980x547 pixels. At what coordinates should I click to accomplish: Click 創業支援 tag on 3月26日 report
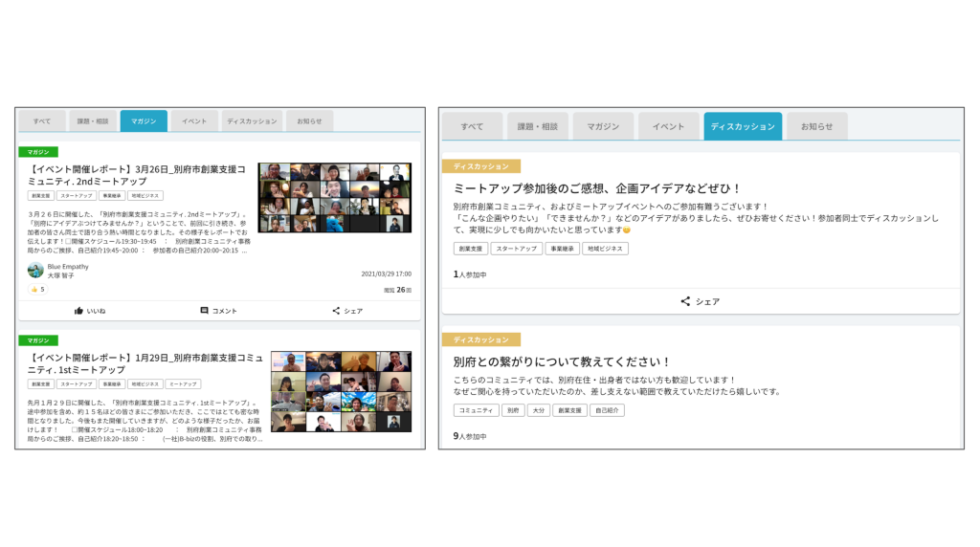click(40, 195)
